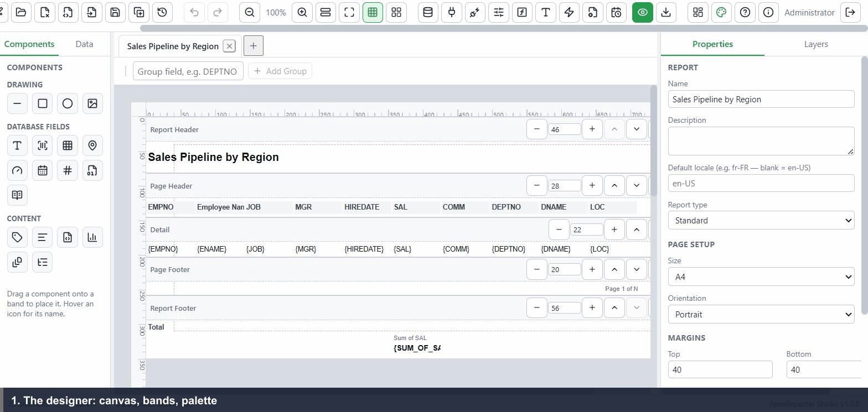Viewport: 868px width, 412px height.
Task: Click the Add Group button
Action: tap(280, 71)
